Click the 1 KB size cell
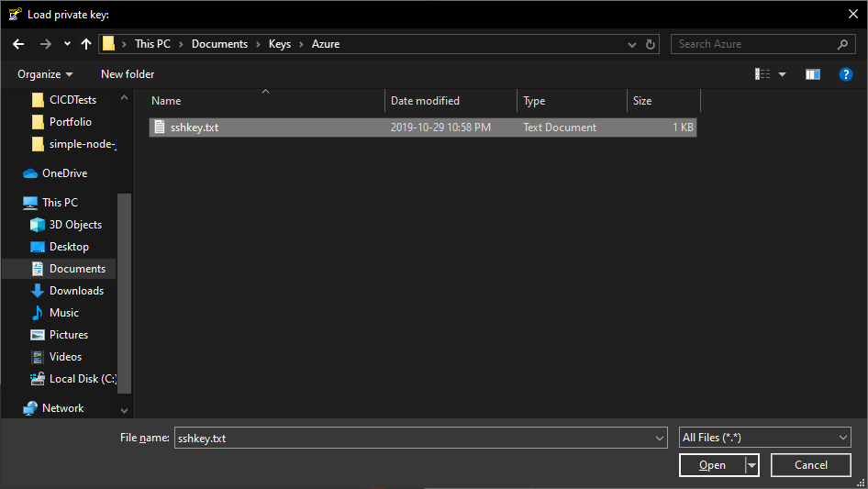The width and height of the screenshot is (868, 489). pos(683,128)
